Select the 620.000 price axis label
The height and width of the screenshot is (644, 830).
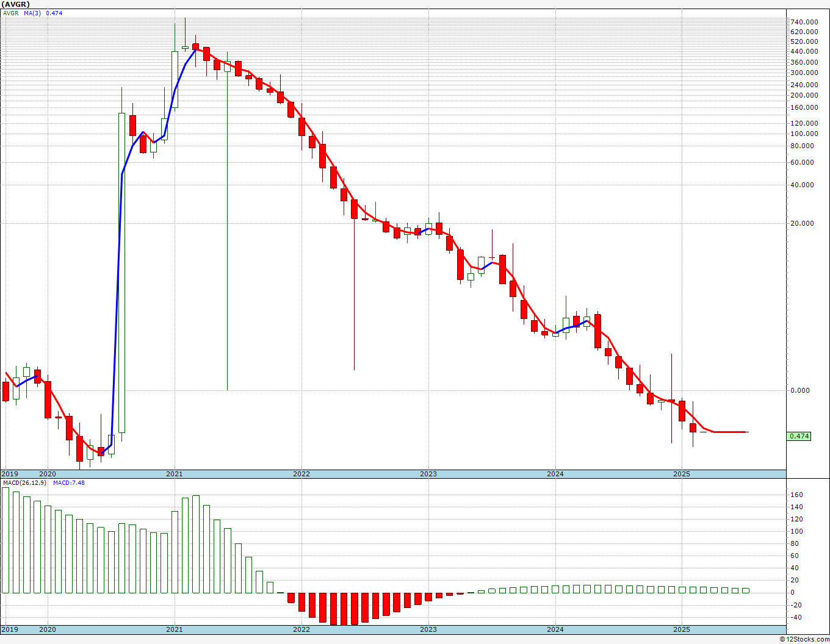pyautogui.click(x=804, y=32)
